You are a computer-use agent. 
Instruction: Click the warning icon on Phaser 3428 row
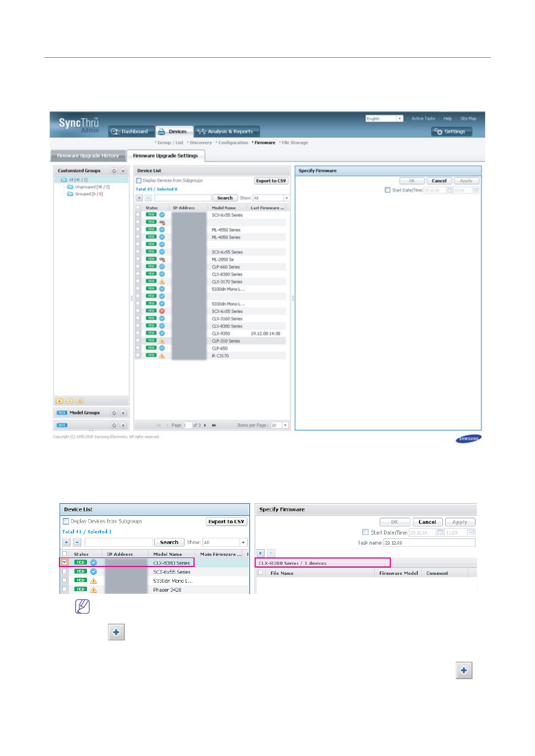pos(94,589)
